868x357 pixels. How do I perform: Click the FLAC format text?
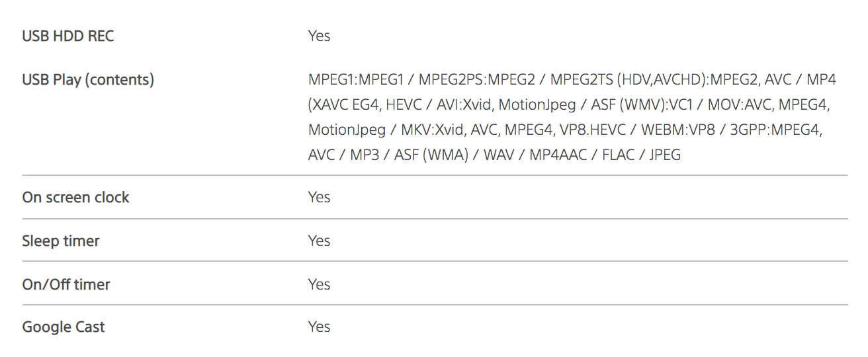pos(619,155)
